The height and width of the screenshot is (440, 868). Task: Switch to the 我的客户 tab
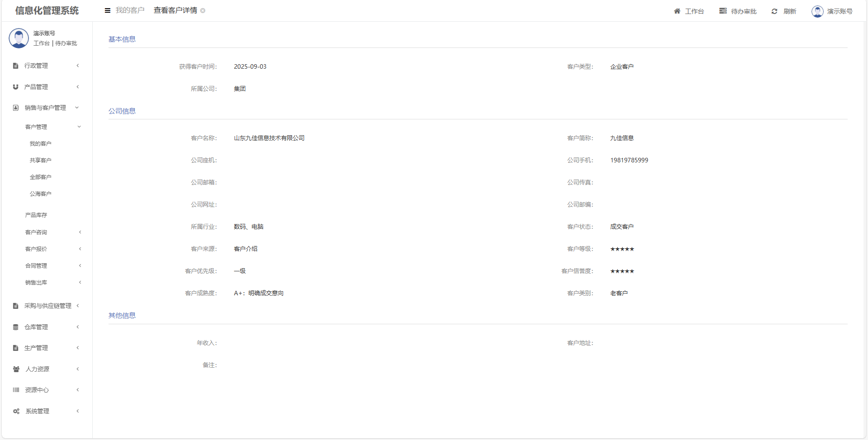130,10
